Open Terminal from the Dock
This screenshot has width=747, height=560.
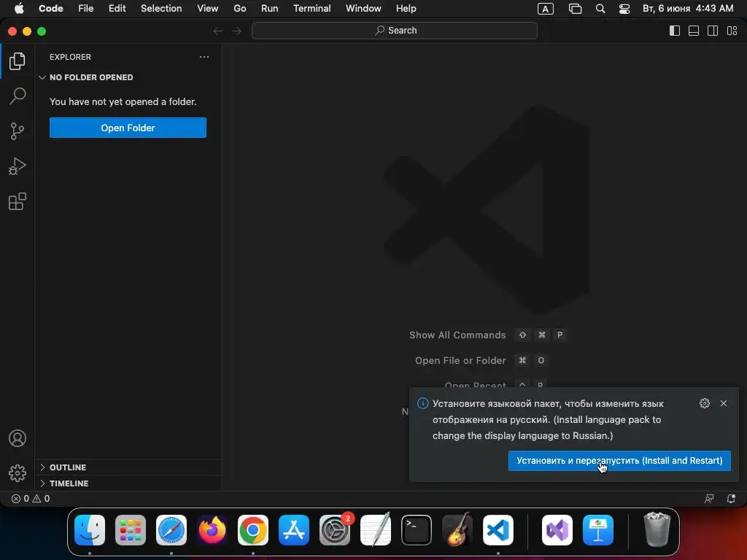click(417, 530)
